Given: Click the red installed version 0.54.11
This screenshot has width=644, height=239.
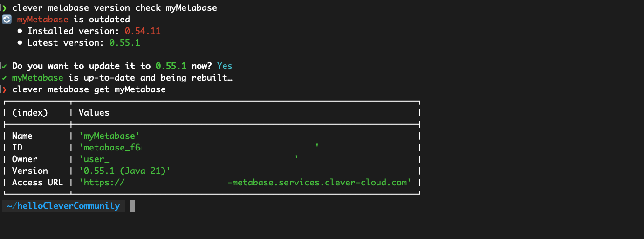Looking at the screenshot, I should point(143,31).
